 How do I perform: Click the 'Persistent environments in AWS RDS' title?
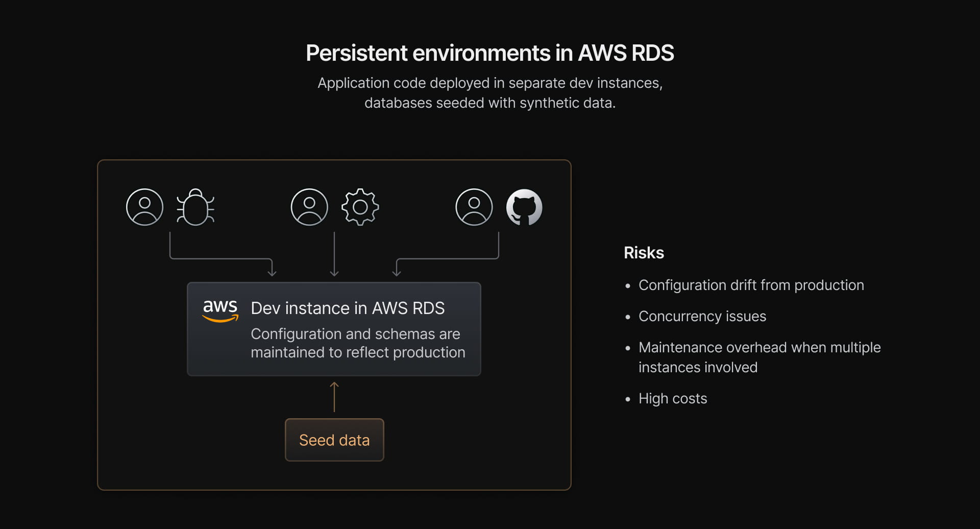pos(490,53)
